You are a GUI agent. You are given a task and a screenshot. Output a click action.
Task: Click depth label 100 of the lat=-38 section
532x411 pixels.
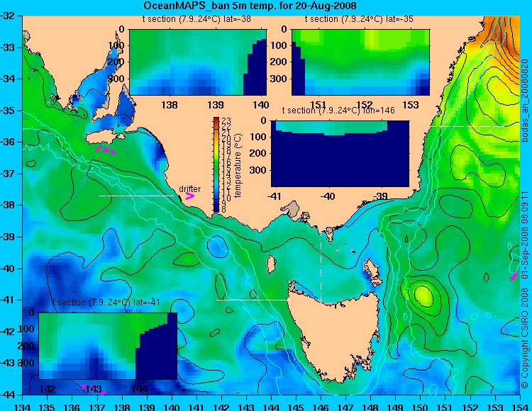117,45
